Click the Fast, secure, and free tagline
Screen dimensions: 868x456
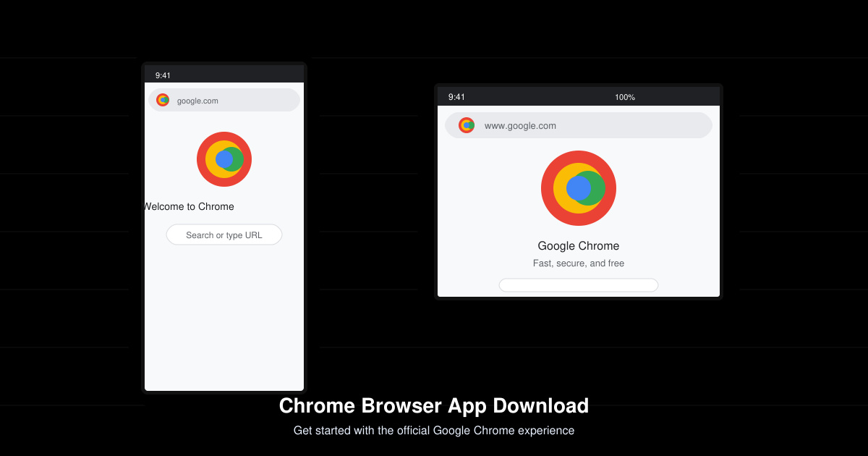click(579, 263)
